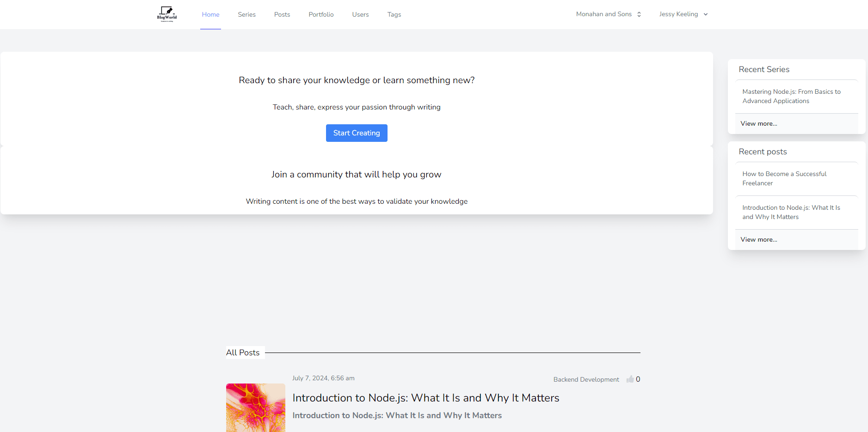Open the Introduction to Node.js post title
This screenshot has height=432, width=868.
coord(425,398)
